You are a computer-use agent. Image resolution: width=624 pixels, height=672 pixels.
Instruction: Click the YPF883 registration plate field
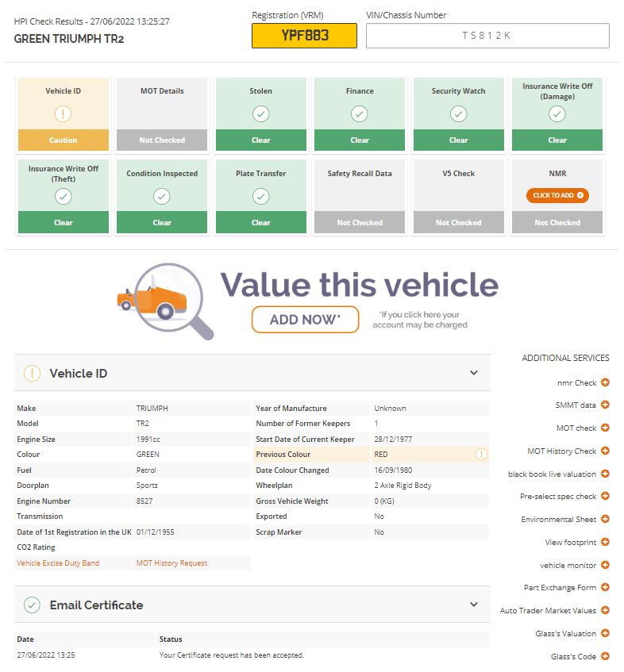304,36
